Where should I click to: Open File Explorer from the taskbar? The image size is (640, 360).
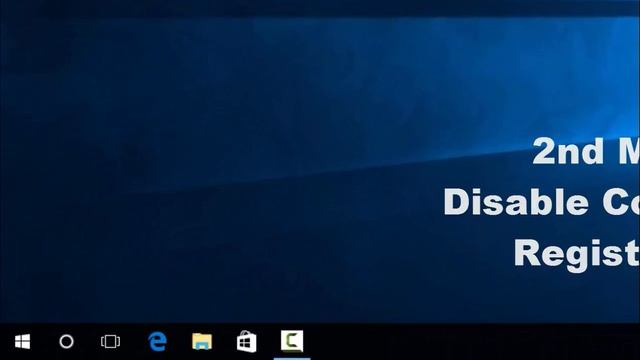click(202, 341)
